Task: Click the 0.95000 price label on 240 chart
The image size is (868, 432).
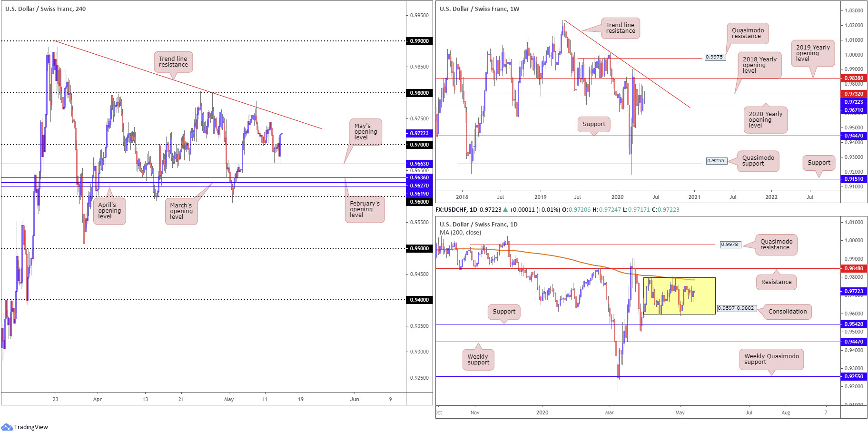Action: click(419, 248)
